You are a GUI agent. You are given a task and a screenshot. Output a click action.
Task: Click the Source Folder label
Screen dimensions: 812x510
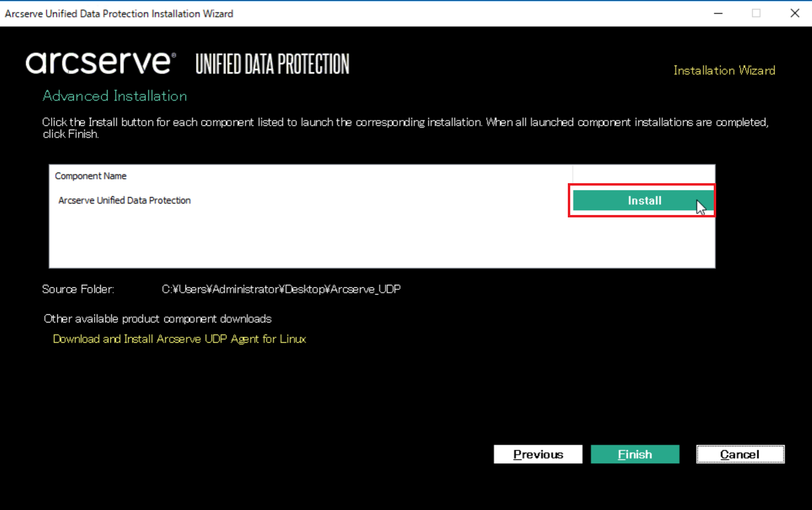click(x=78, y=289)
